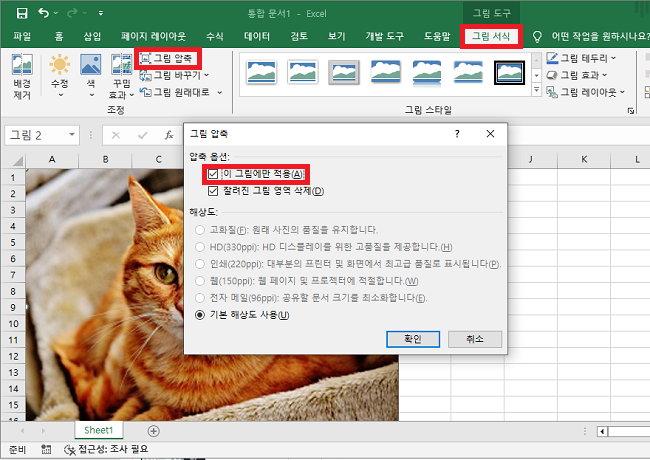Select column K header
Image resolution: width=650 pixels, height=460 pixels.
(584, 159)
